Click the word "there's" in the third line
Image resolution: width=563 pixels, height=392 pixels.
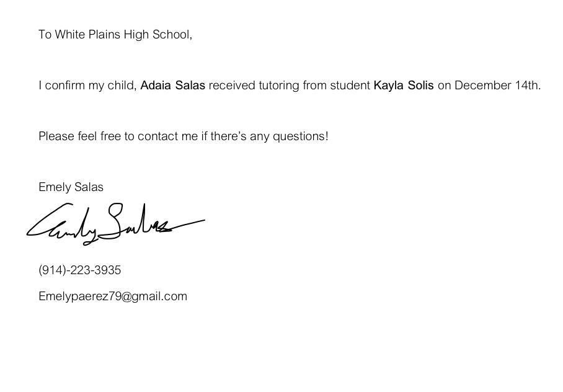228,136
